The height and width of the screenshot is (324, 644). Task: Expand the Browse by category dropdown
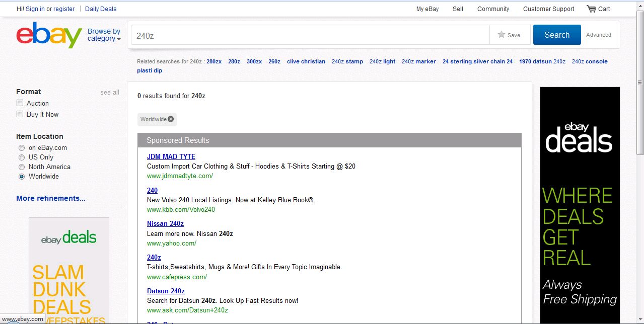coord(104,35)
